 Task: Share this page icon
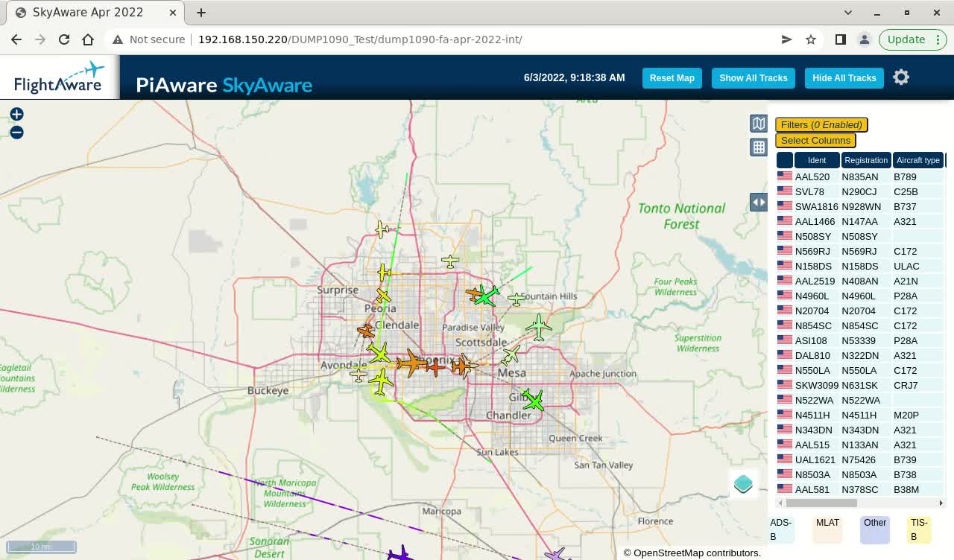click(786, 39)
